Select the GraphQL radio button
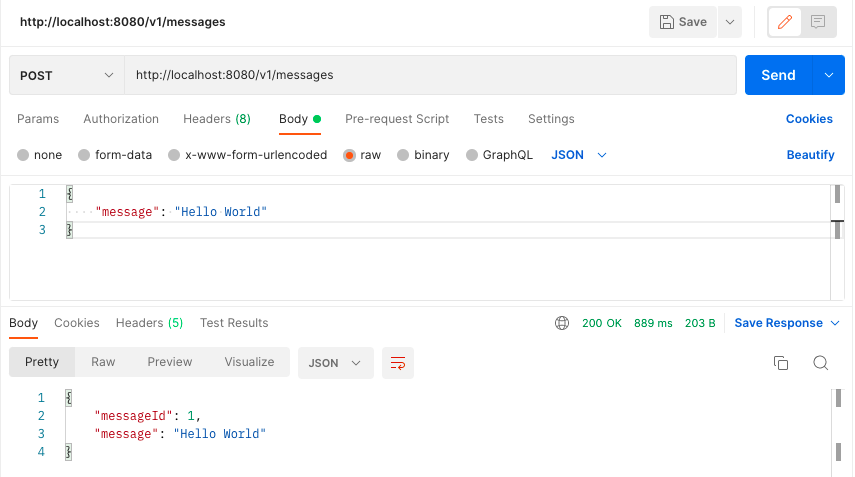 (x=472, y=155)
